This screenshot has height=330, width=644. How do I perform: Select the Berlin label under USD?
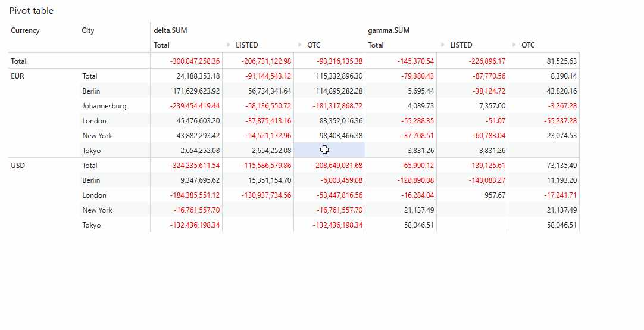(91, 180)
